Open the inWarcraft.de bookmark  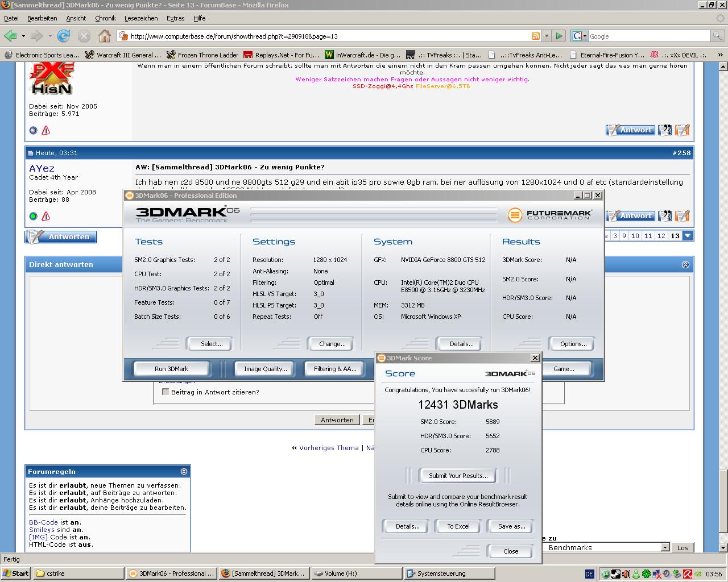tap(363, 55)
